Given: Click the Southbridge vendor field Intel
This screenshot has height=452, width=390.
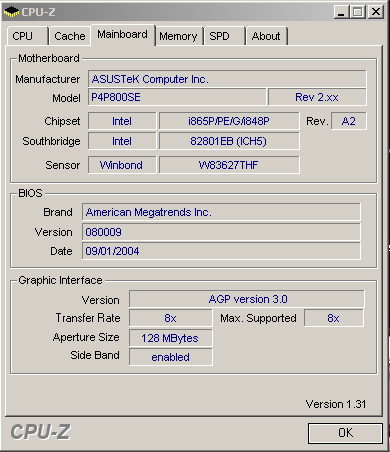Looking at the screenshot, I should (122, 141).
